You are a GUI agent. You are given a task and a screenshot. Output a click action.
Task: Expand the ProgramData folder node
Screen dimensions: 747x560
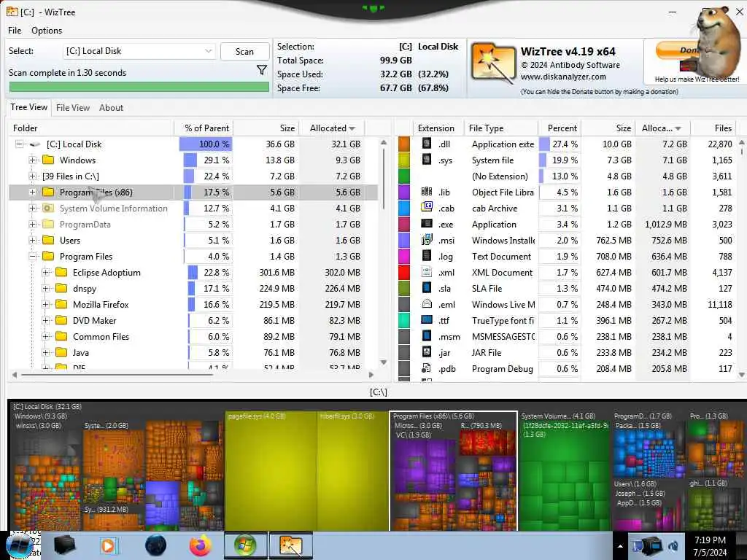32,225
